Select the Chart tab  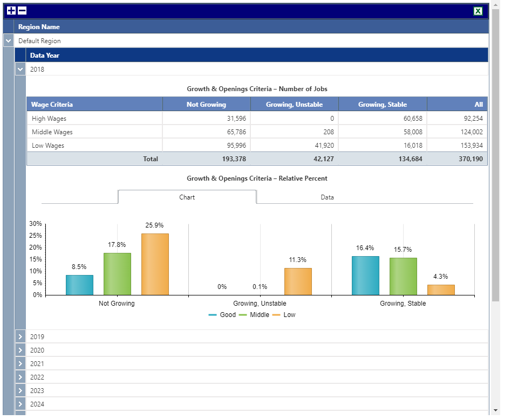187,197
